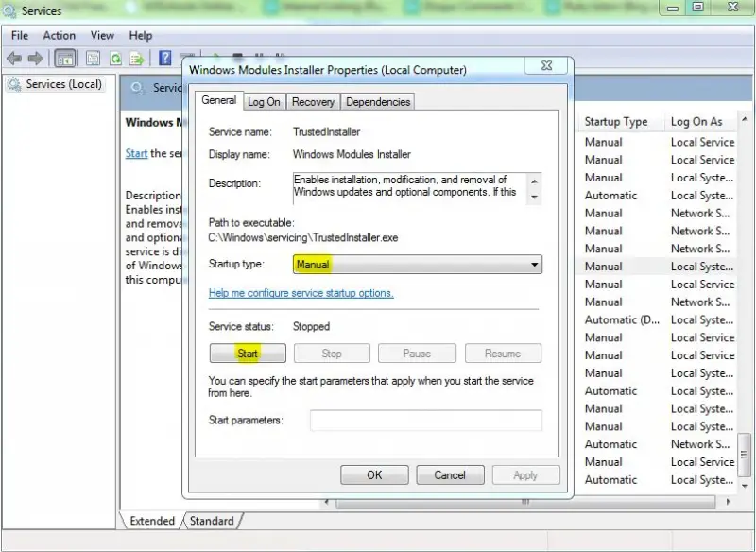Click the green Refresh toolbar icon
756x552 pixels.
[115, 59]
